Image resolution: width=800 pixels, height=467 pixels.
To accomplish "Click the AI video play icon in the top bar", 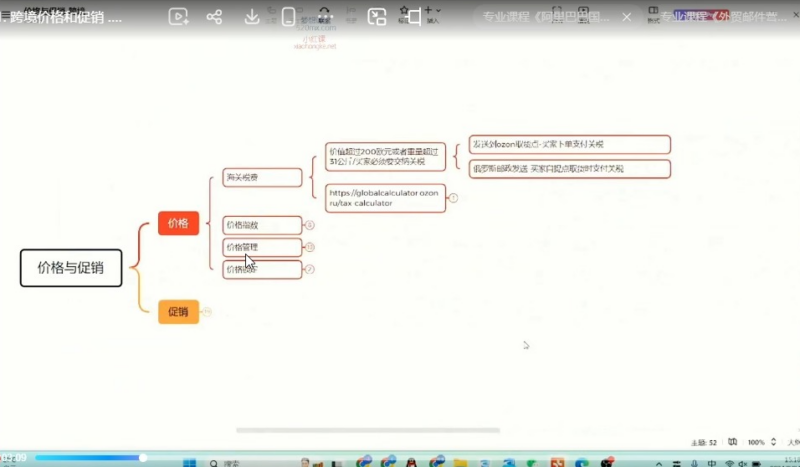I will click(x=178, y=17).
